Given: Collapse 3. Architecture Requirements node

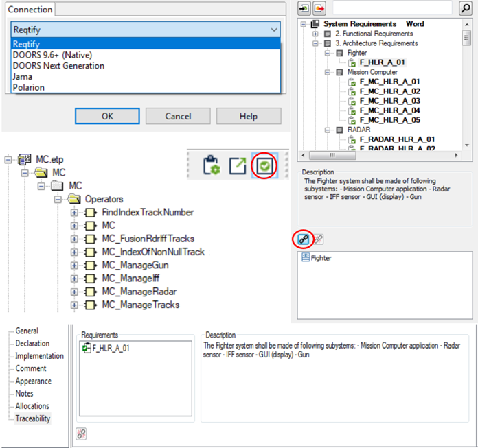Looking at the screenshot, I should coord(315,43).
